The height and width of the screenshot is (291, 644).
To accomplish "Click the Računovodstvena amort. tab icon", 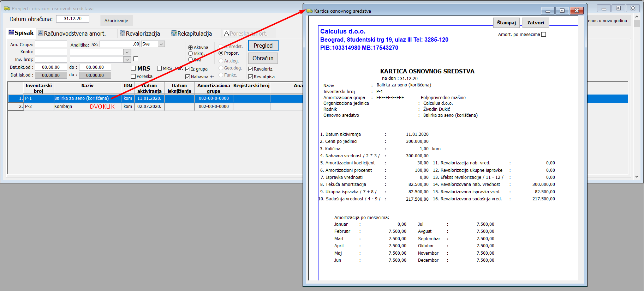I will coord(41,33).
